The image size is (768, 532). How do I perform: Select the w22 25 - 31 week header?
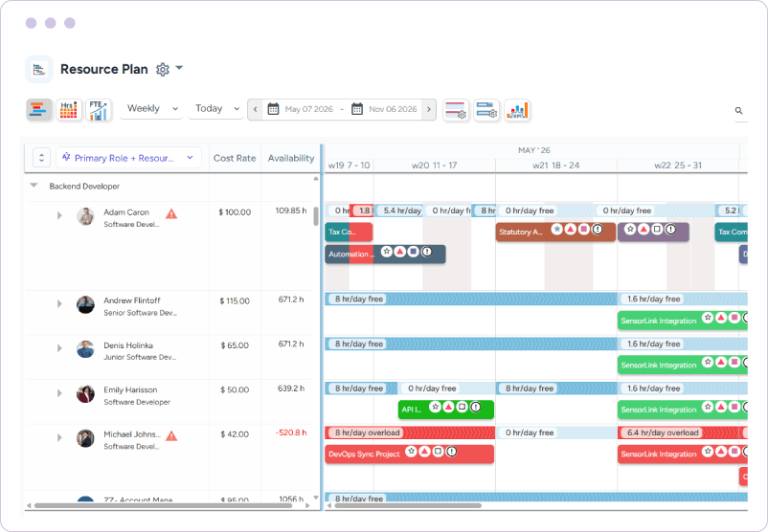tap(678, 166)
